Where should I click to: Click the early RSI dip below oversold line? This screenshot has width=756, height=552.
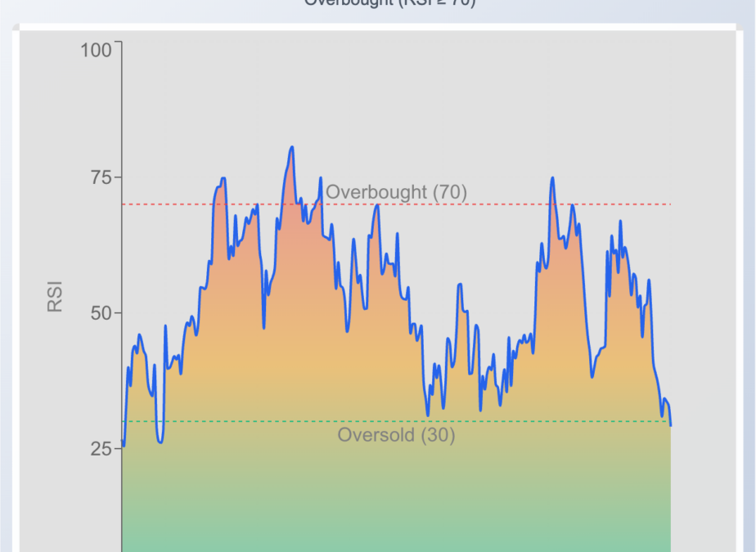coord(160,442)
